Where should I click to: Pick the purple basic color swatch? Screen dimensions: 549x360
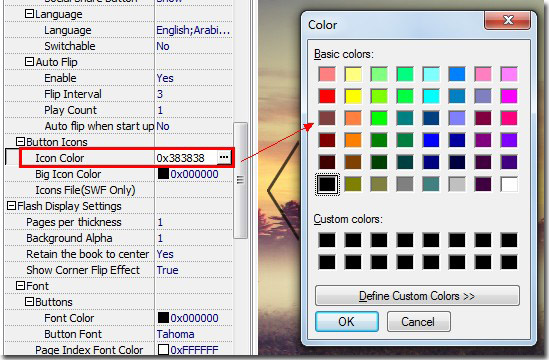pyautogui.click(x=483, y=140)
